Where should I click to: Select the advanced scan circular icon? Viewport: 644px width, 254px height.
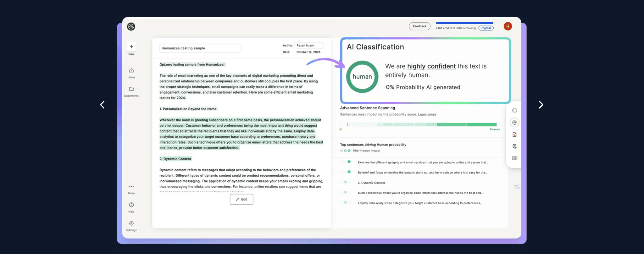pyautogui.click(x=514, y=122)
